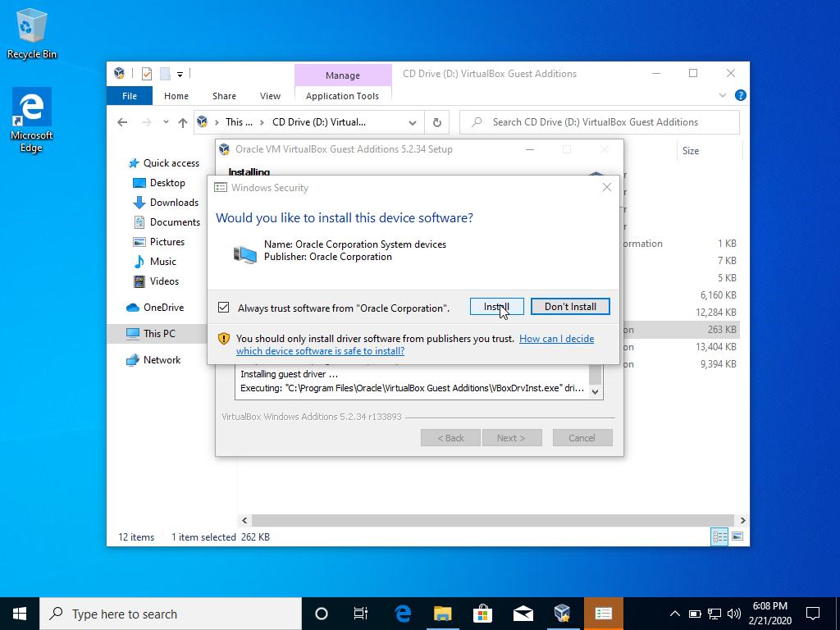Launch the Microsoft Edge desktop shortcut
Viewport: 840px width, 630px height.
click(32, 121)
